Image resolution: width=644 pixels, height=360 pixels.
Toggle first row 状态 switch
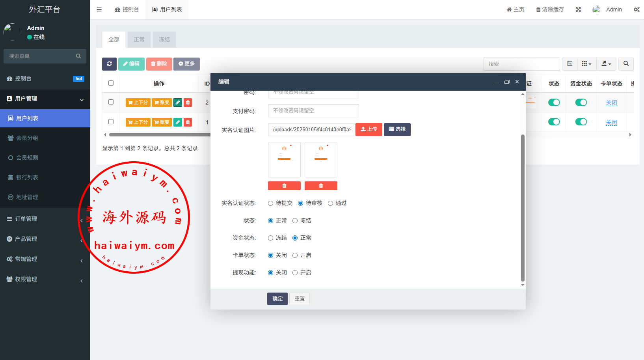[x=554, y=103]
